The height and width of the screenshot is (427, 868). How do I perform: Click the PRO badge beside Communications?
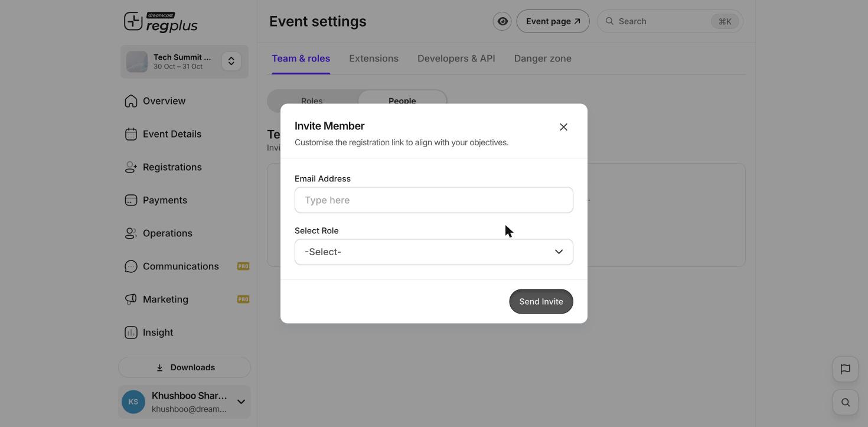[x=243, y=266]
